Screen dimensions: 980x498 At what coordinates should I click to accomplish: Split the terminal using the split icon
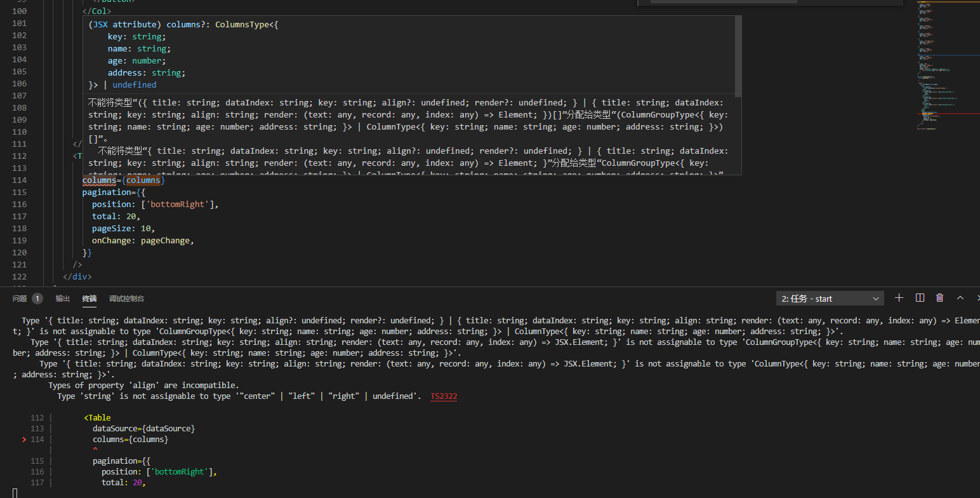(x=919, y=298)
